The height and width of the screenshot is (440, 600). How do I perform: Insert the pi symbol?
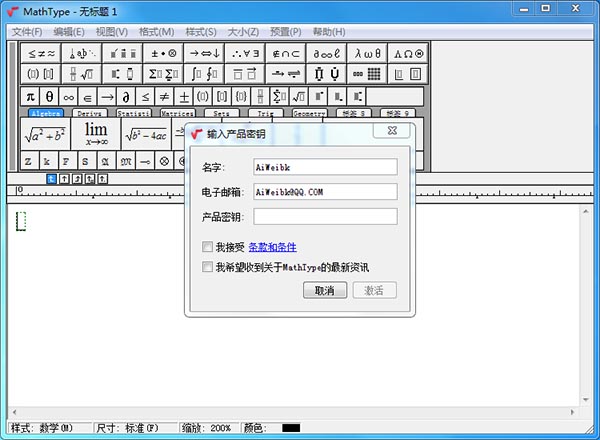tap(30, 97)
